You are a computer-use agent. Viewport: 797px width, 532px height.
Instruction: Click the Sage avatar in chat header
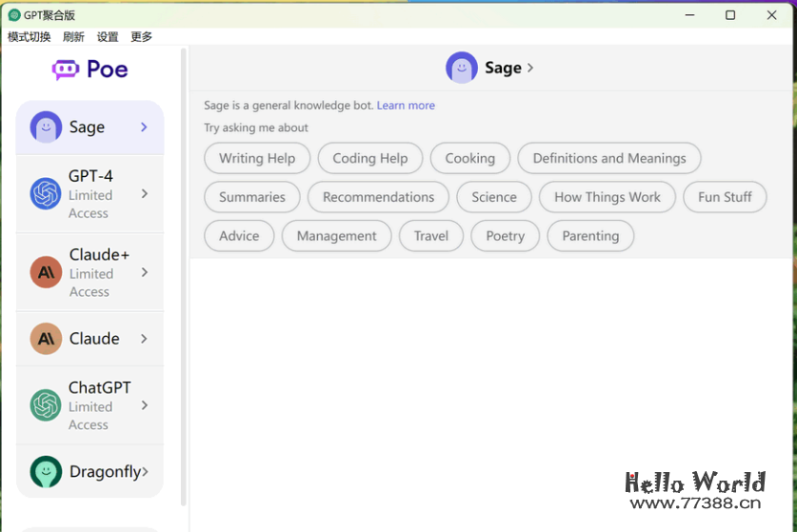pos(462,68)
